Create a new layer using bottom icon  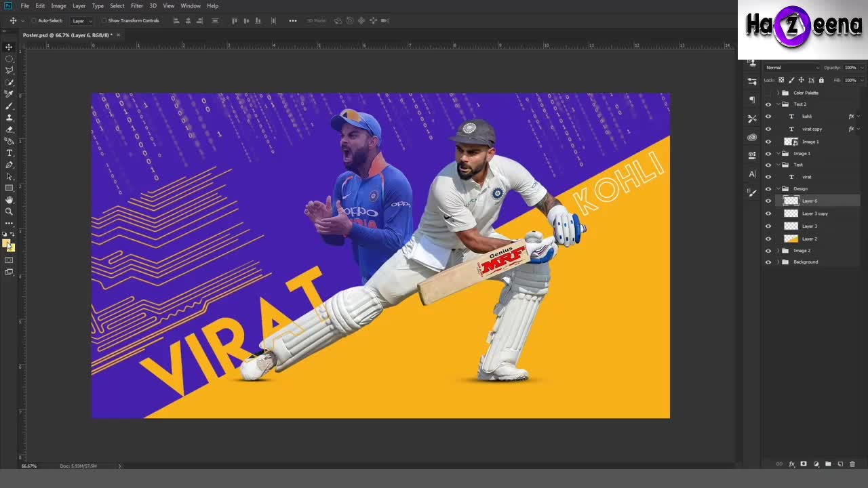click(x=840, y=464)
